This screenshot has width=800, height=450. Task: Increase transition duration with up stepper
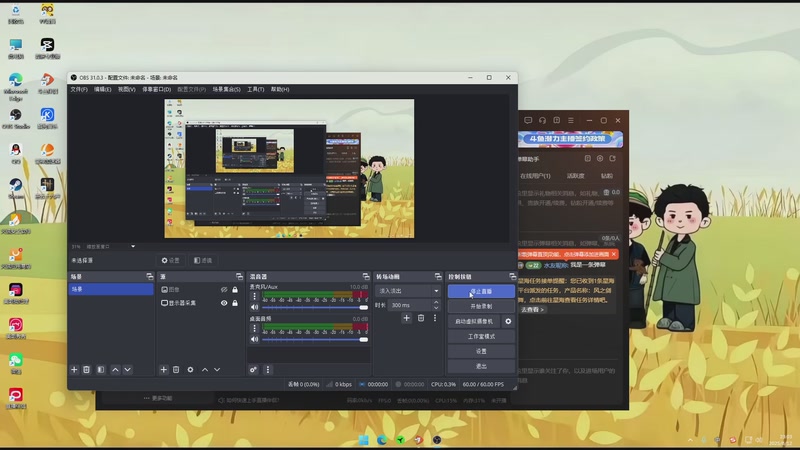436,302
